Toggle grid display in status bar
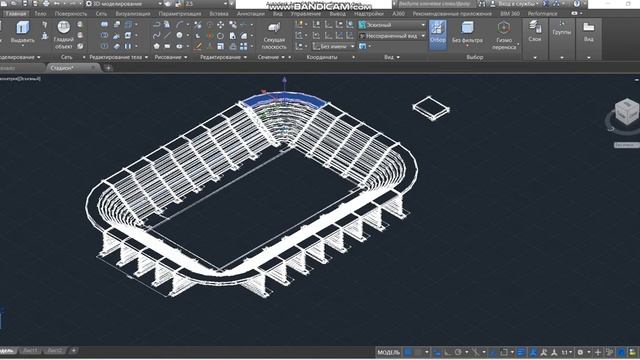This screenshot has width=640, height=360. click(x=408, y=352)
